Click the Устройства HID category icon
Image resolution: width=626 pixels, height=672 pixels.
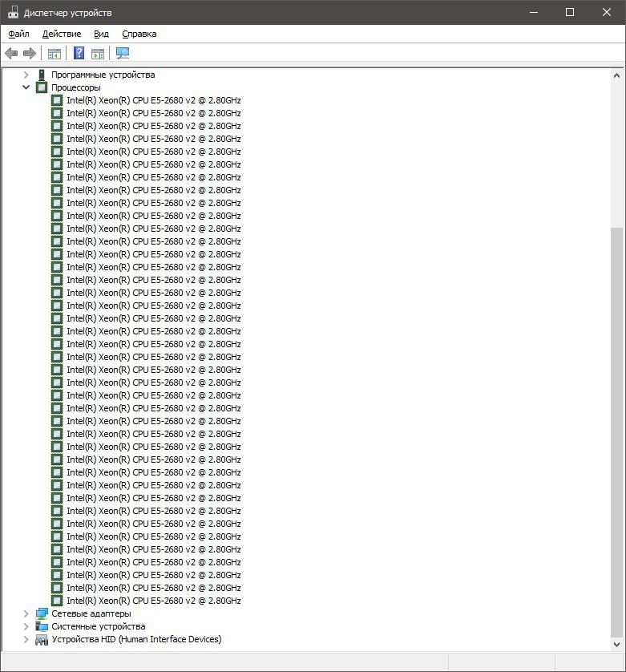(42, 640)
